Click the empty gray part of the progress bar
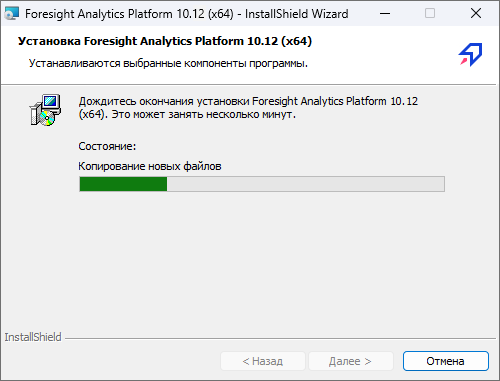500x381 pixels. coord(306,184)
